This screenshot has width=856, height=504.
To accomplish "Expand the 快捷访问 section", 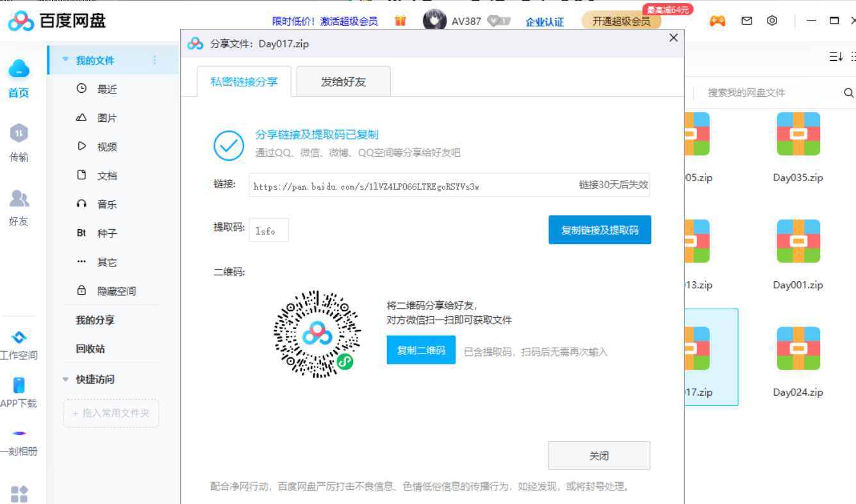I will point(64,379).
